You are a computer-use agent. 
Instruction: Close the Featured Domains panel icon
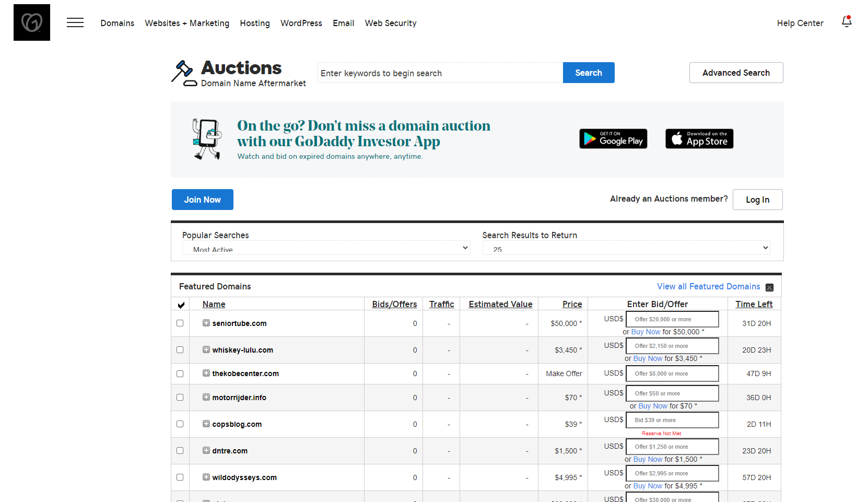(x=769, y=287)
